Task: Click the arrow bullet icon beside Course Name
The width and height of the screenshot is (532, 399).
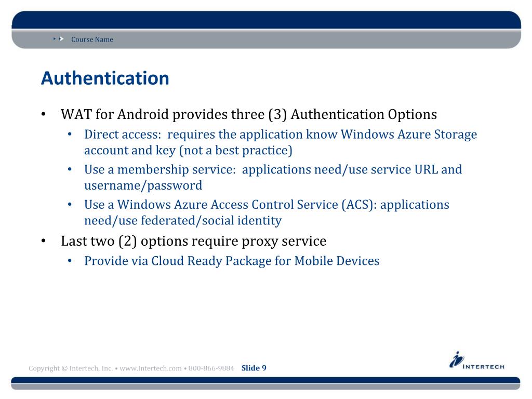Action: (x=59, y=39)
